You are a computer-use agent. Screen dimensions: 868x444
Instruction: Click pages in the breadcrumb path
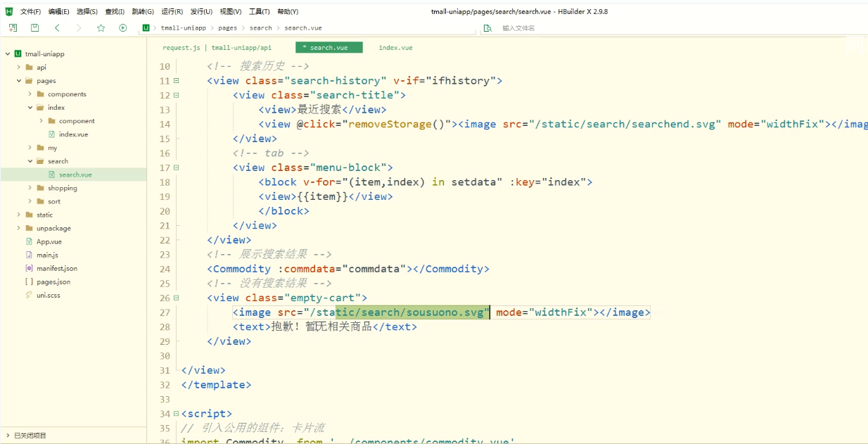tap(227, 28)
